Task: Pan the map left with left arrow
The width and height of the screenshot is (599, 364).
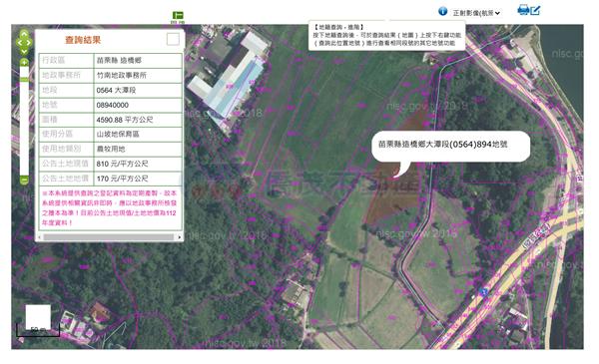Action: coord(19,42)
